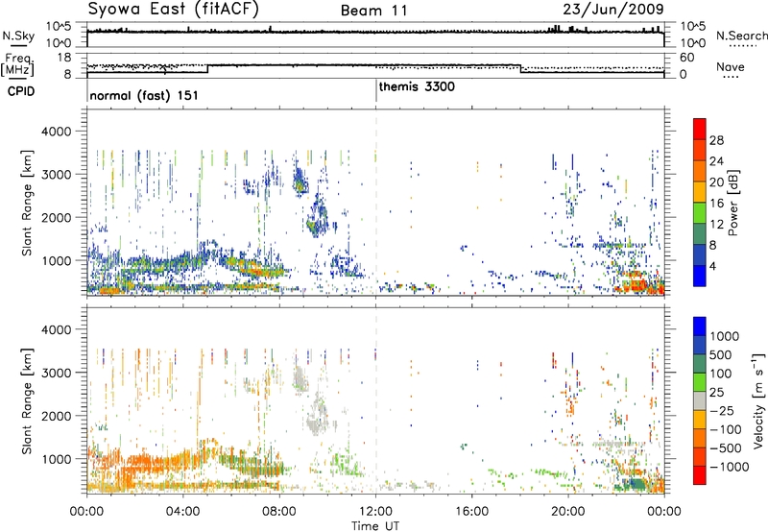Click the '12:00' time tick label
This screenshot has height=532, width=768.
tap(375, 512)
